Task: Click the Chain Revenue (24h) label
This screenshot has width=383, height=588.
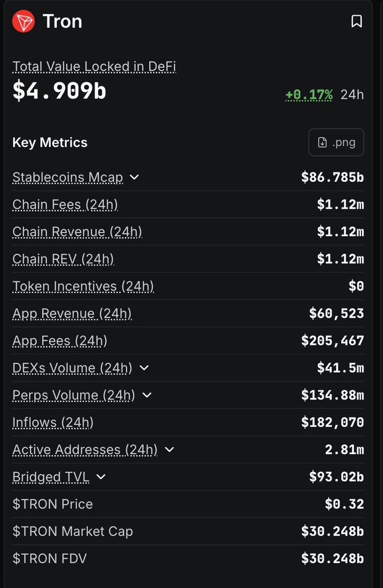Action: click(77, 232)
